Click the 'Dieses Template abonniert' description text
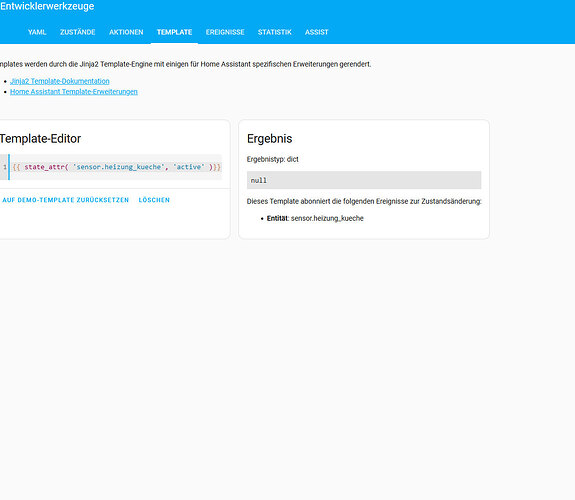 point(364,201)
